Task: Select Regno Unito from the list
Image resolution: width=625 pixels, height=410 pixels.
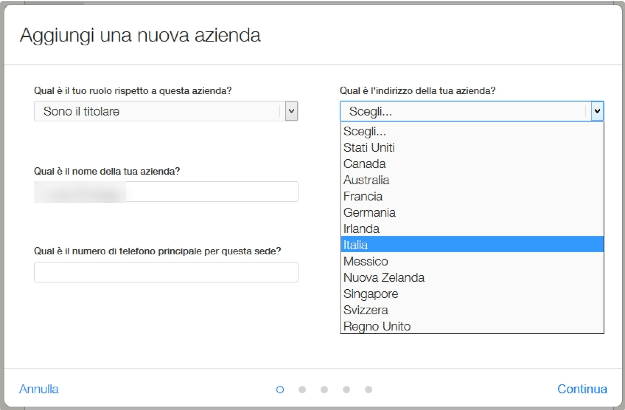Action: click(x=376, y=326)
